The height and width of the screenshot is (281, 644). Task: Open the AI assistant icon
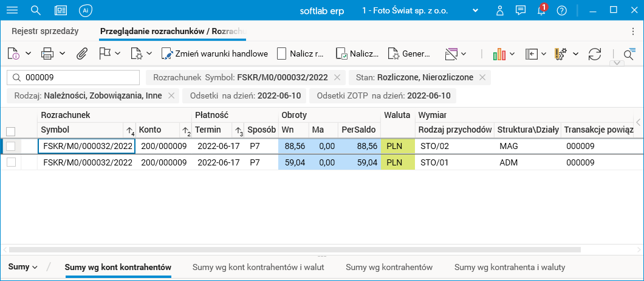(86, 10)
